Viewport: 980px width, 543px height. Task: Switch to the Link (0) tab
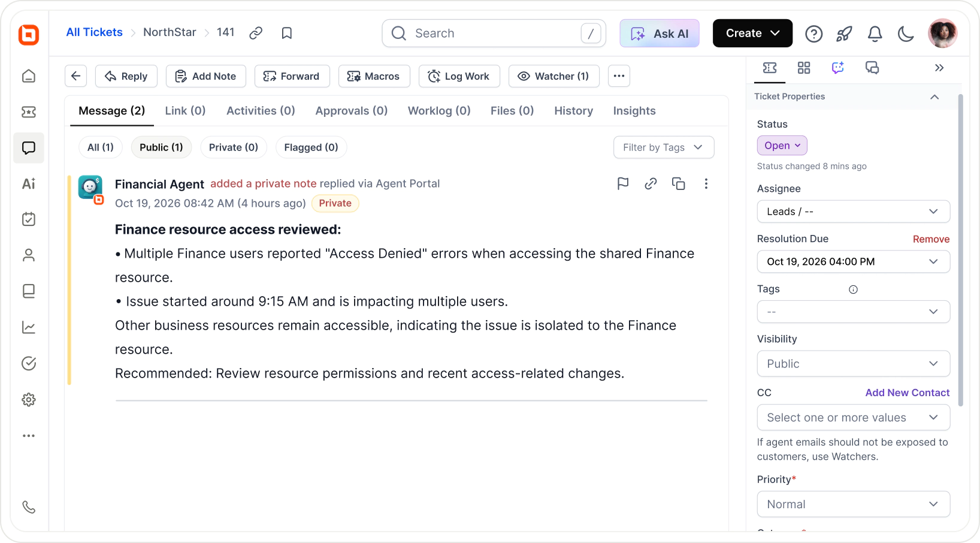tap(185, 111)
